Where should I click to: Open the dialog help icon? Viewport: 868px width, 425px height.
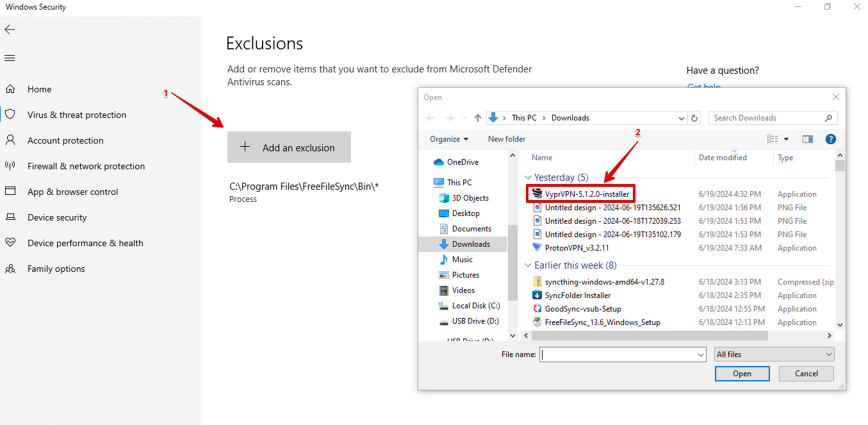point(831,139)
